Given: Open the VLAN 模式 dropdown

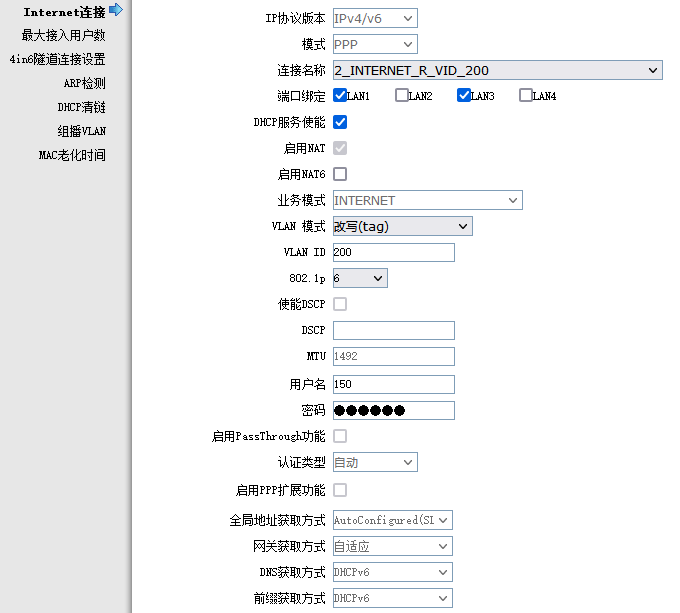Looking at the screenshot, I should pos(402,227).
